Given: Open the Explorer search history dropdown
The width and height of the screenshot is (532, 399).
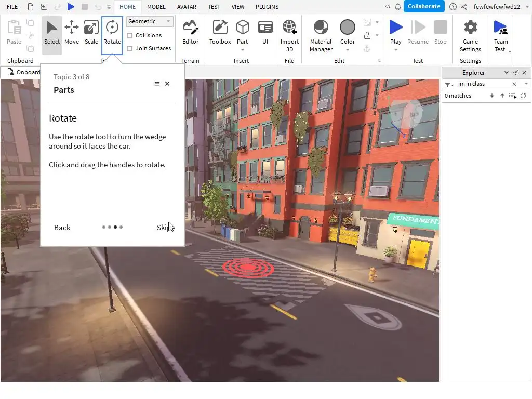Looking at the screenshot, I should pos(526,84).
